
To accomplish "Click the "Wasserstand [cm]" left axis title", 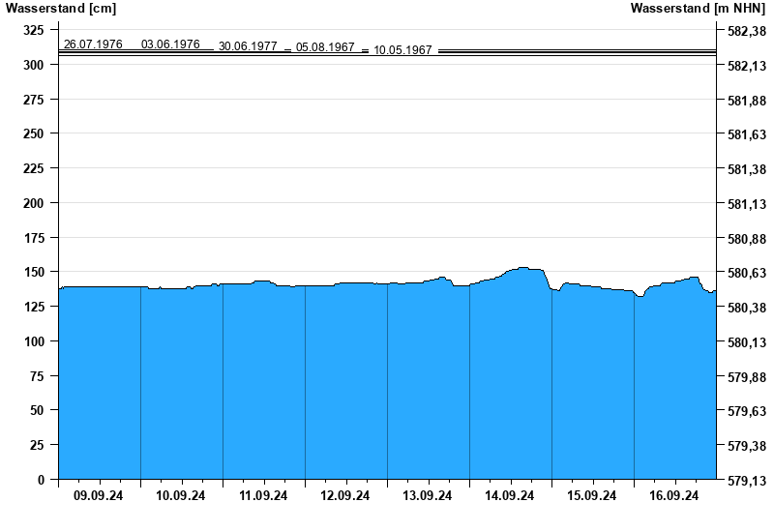I will tap(60, 9).
